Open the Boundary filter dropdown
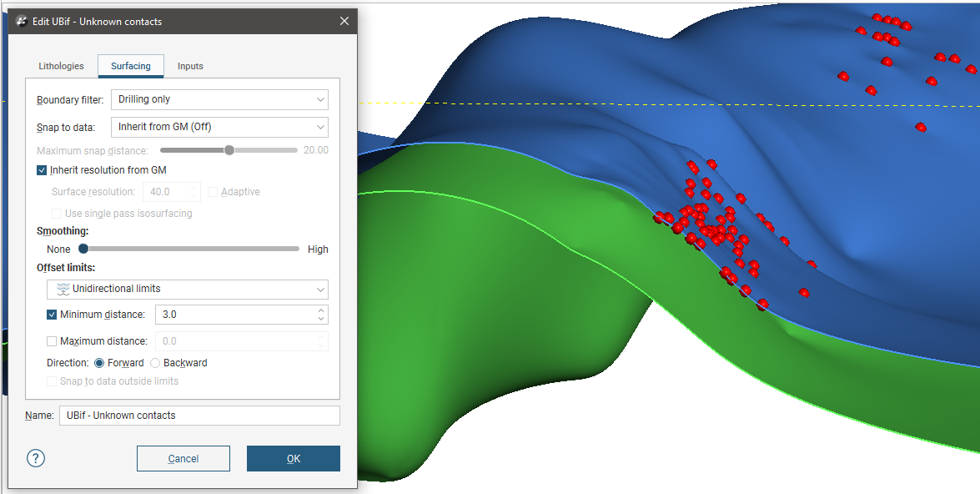This screenshot has height=494, width=980. click(219, 99)
